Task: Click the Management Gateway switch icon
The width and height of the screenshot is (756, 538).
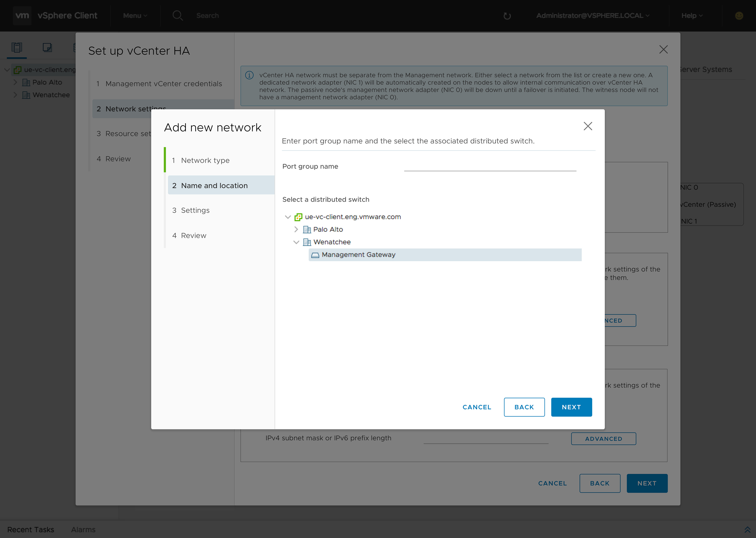Action: [315, 255]
